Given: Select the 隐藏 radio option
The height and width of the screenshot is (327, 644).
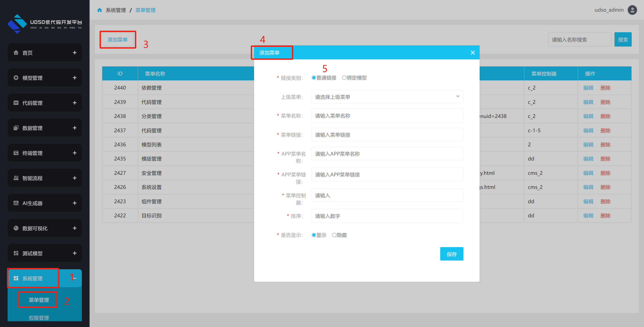Looking at the screenshot, I should click(334, 235).
